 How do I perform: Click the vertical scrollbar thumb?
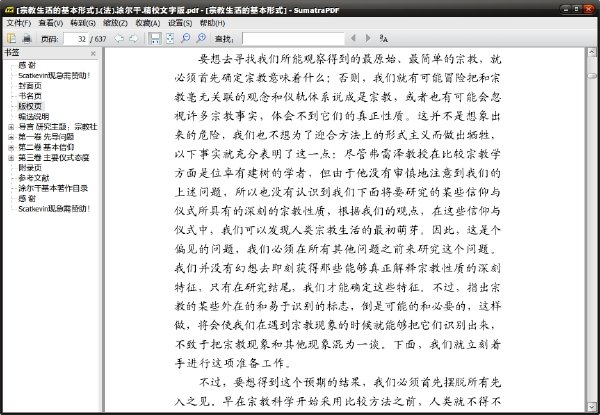(592, 76)
